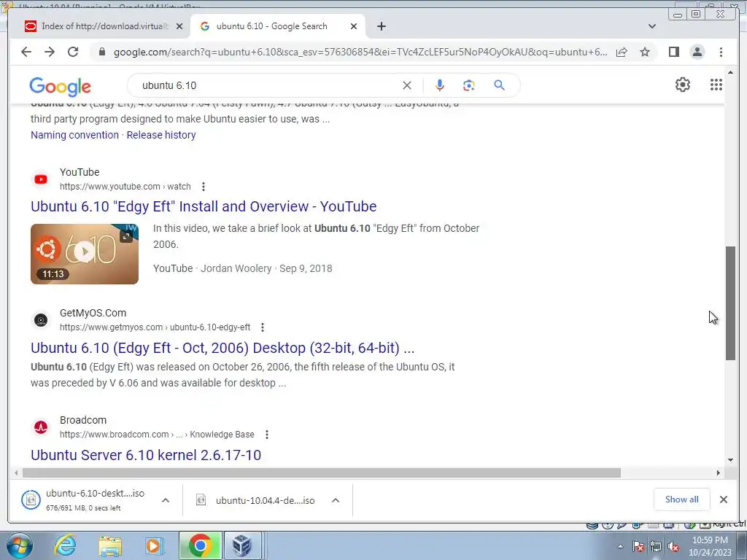
Task: Click the YouTube favicon in the result
Action: tap(41, 179)
